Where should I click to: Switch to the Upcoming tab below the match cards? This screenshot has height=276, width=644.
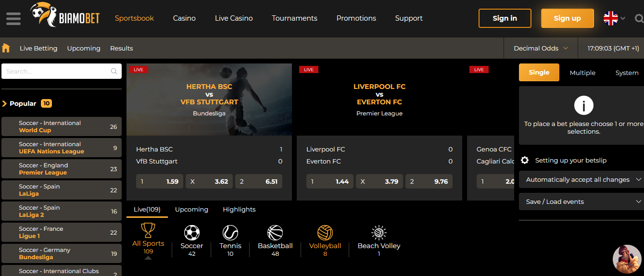[x=191, y=210]
